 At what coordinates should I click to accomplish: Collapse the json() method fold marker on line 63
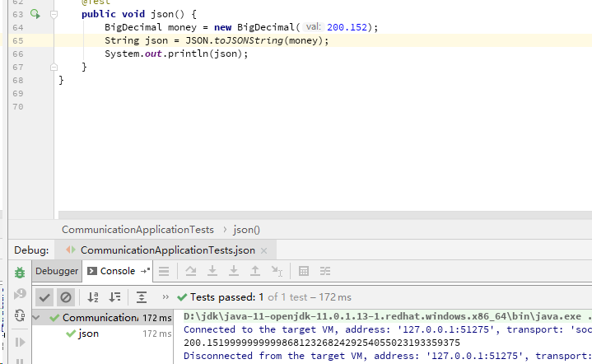click(54, 14)
